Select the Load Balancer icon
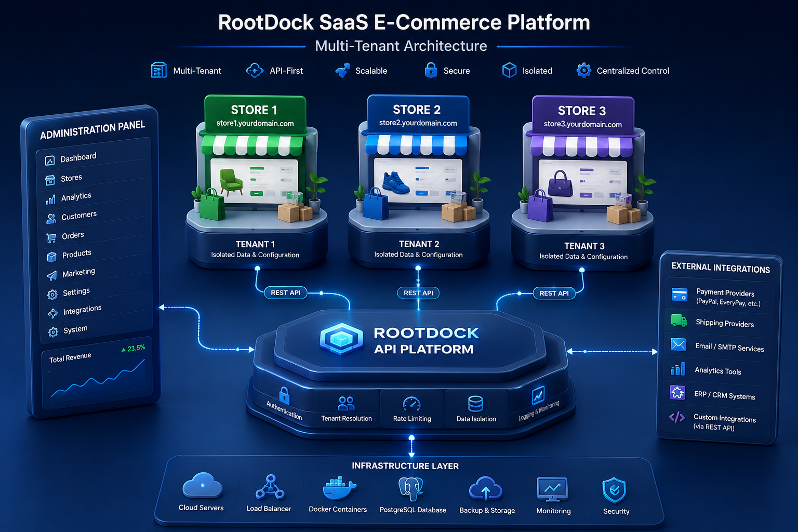This screenshot has height=532, width=798. tap(269, 487)
